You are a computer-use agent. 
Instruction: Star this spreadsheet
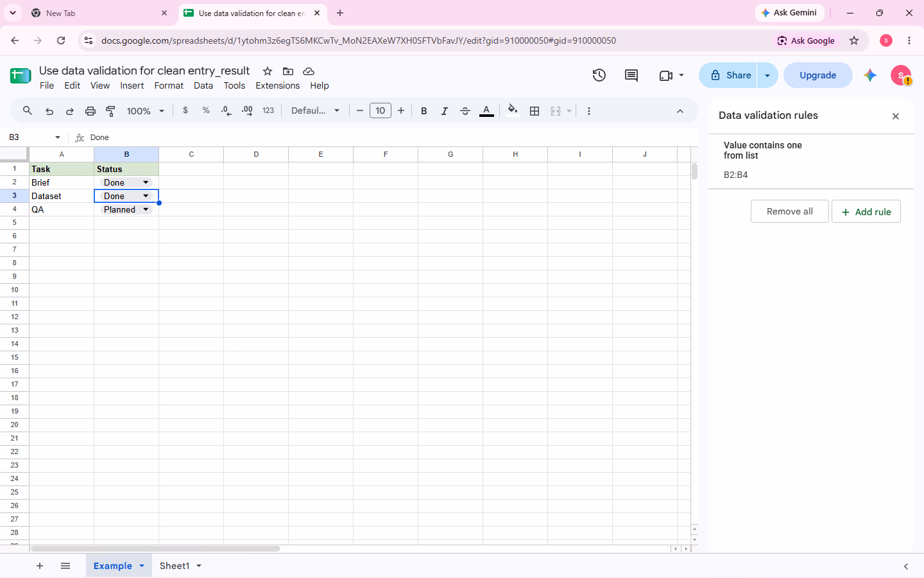tap(268, 71)
